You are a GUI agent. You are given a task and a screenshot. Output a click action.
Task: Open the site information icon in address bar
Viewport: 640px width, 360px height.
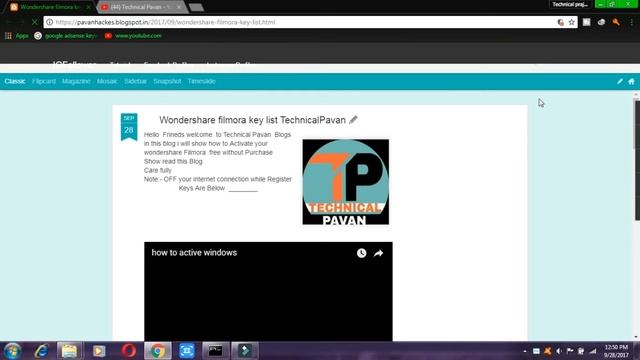(49, 22)
